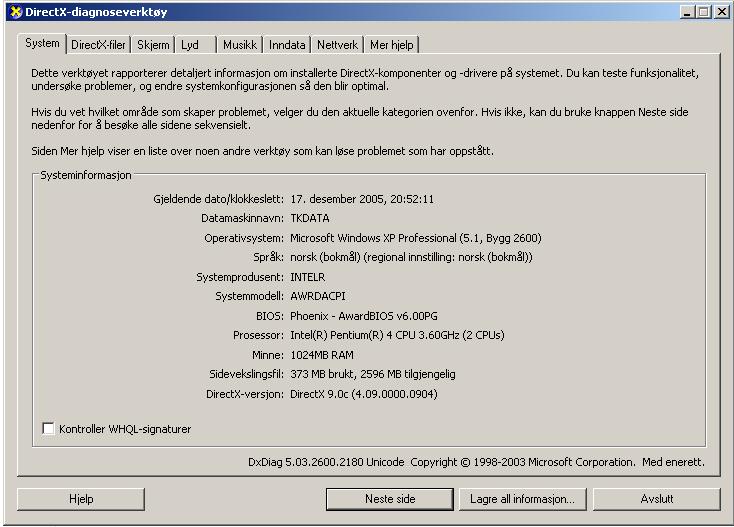The image size is (734, 527).
Task: Click the Språk label
Action: click(x=268, y=257)
